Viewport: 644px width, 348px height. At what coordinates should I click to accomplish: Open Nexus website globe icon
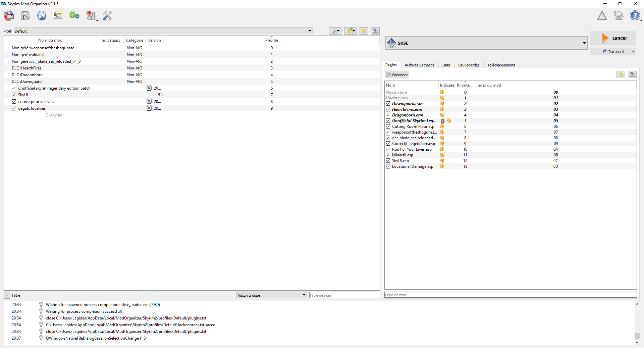tap(42, 15)
